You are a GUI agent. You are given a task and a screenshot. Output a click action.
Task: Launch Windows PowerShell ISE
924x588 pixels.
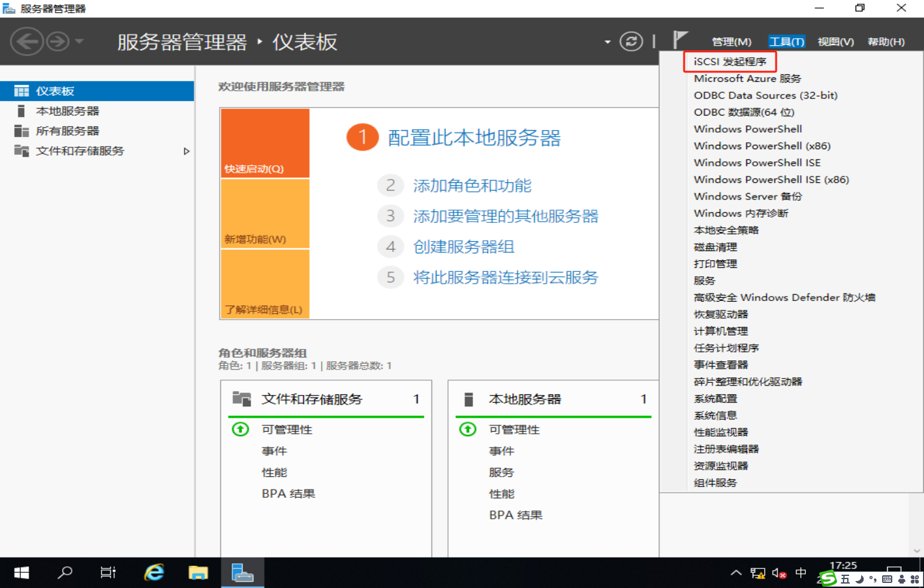(757, 163)
